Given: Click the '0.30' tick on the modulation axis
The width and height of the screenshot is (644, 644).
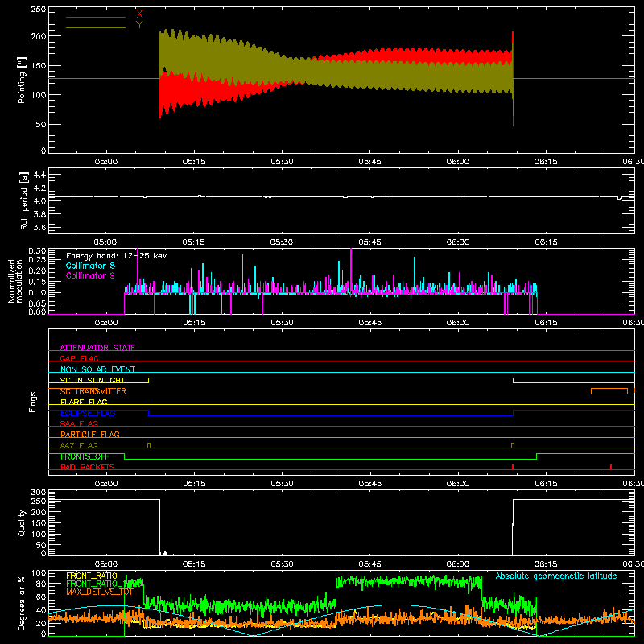Looking at the screenshot, I should (x=37, y=251).
